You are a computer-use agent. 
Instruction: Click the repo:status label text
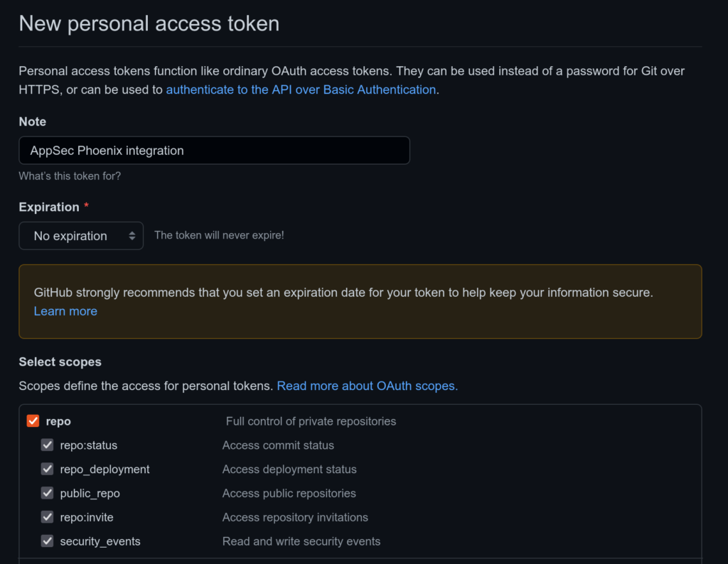click(x=89, y=445)
